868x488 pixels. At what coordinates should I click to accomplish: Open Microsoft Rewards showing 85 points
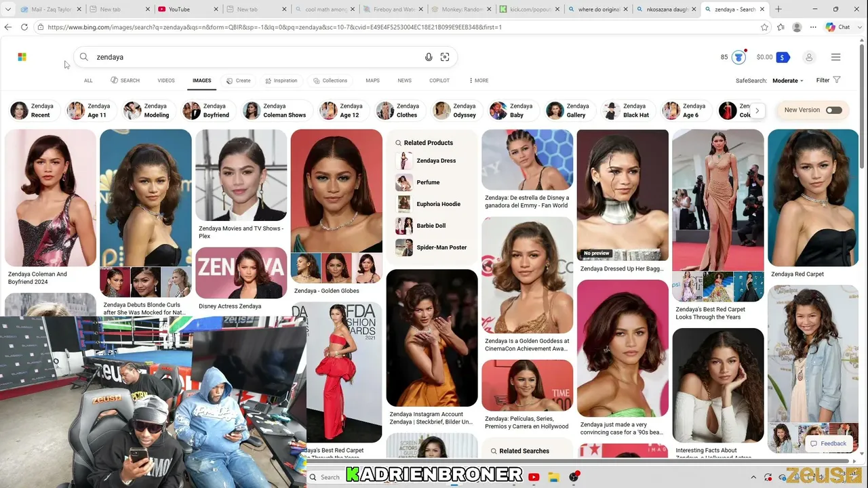coord(733,57)
